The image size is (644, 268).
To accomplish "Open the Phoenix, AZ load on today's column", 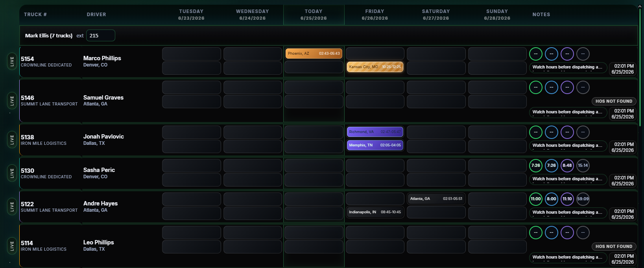I will pos(314,54).
